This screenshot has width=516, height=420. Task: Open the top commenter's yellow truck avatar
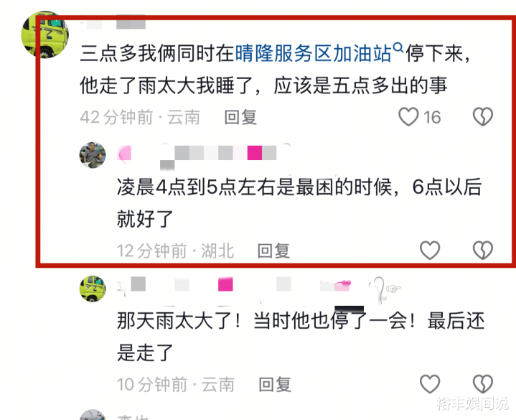coord(44,34)
